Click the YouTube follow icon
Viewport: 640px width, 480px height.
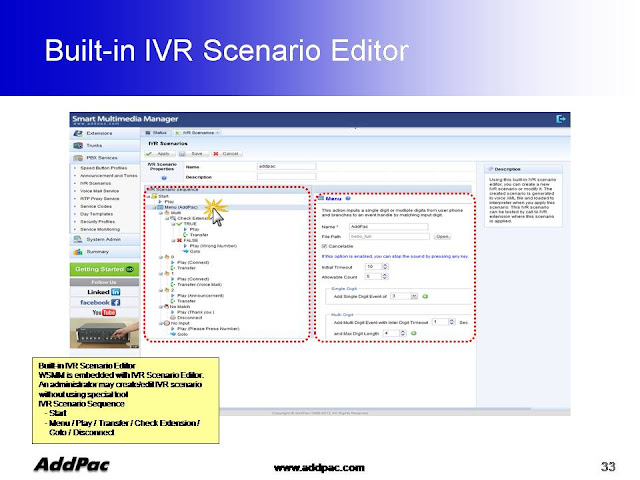104,313
